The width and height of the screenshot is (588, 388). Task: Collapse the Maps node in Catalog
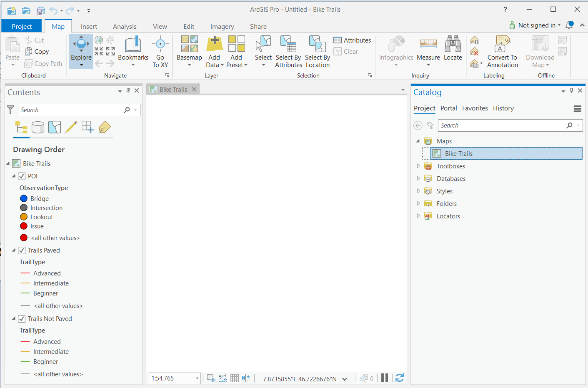click(418, 141)
